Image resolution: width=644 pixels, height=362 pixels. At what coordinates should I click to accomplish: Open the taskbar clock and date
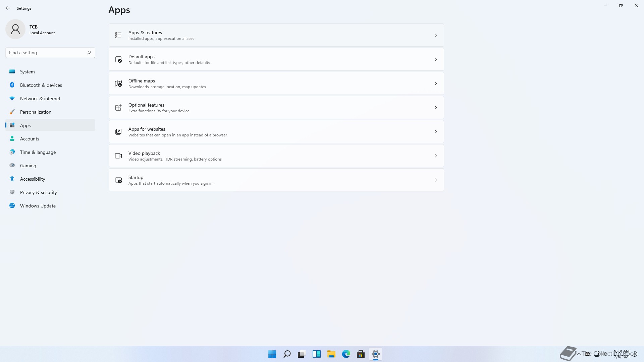[x=622, y=354]
